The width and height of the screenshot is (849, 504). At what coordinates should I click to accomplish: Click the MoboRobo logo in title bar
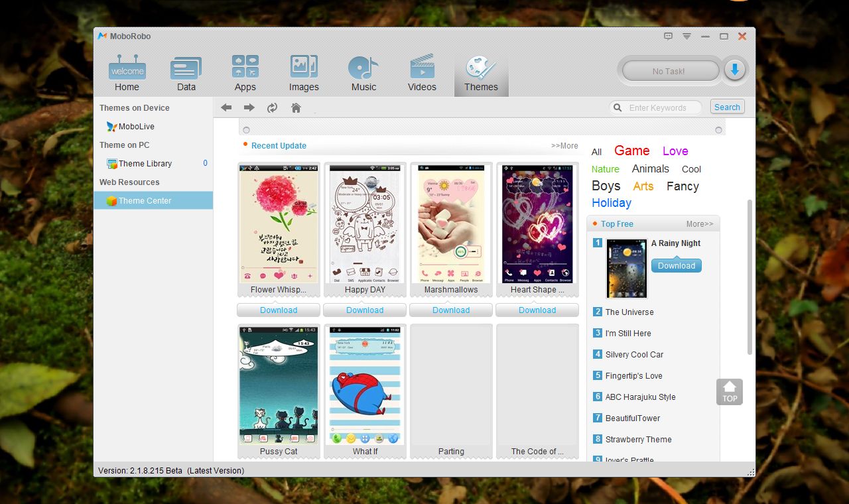[x=102, y=36]
